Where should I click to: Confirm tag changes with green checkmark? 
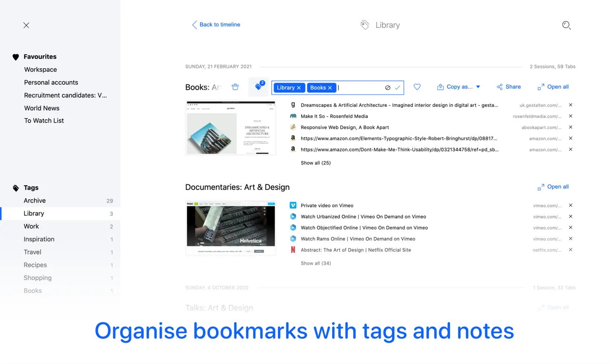coord(398,87)
